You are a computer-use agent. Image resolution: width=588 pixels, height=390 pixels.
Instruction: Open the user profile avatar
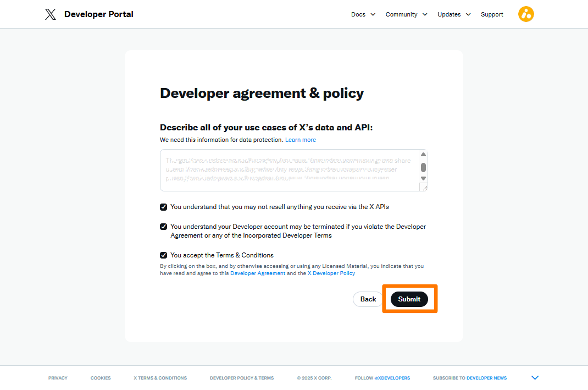pos(526,14)
